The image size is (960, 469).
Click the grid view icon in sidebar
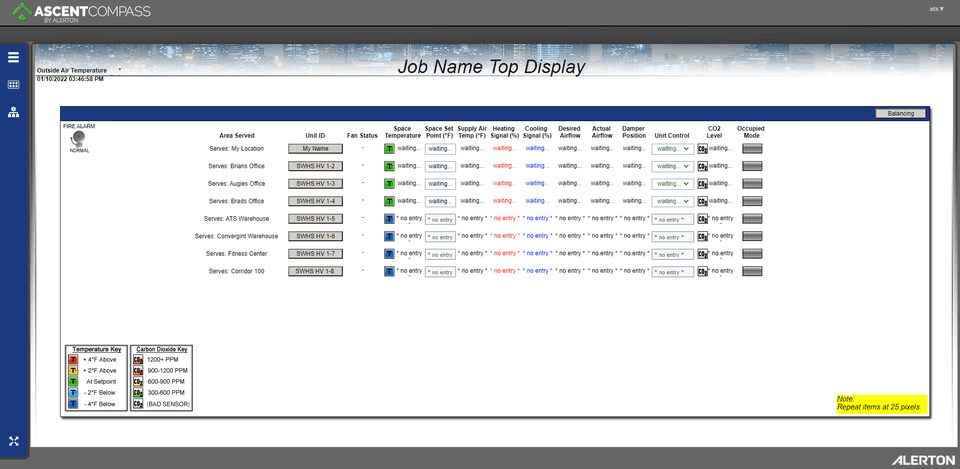14,85
